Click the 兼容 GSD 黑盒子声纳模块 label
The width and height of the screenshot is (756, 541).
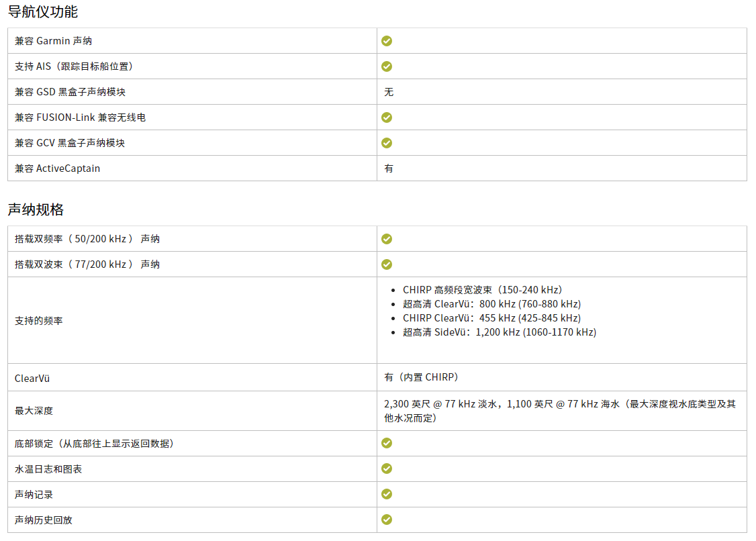pyautogui.click(x=70, y=92)
